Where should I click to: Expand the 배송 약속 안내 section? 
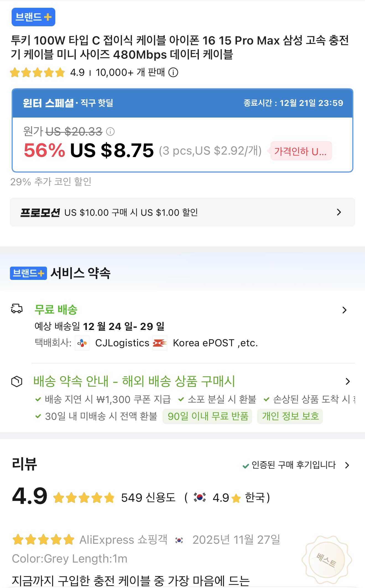click(348, 382)
